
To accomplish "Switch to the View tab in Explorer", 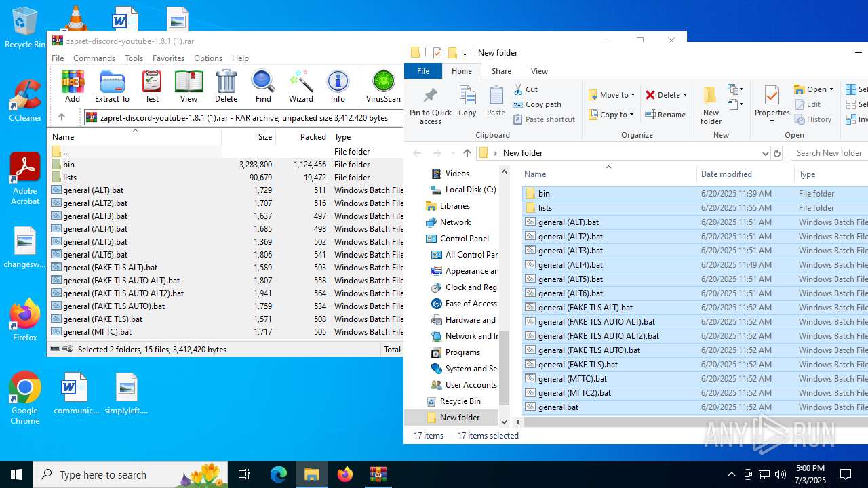I will [539, 71].
